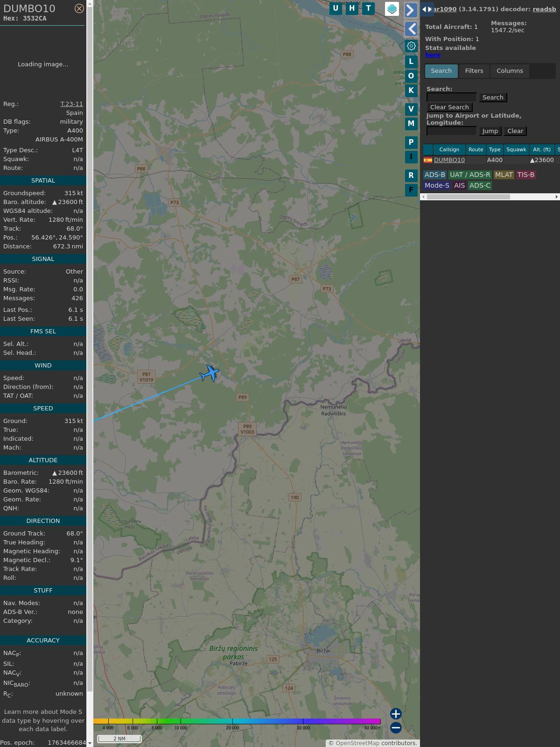Toggle the U map button
Image resolution: width=560 pixels, height=747 pixels.
pyautogui.click(x=336, y=8)
